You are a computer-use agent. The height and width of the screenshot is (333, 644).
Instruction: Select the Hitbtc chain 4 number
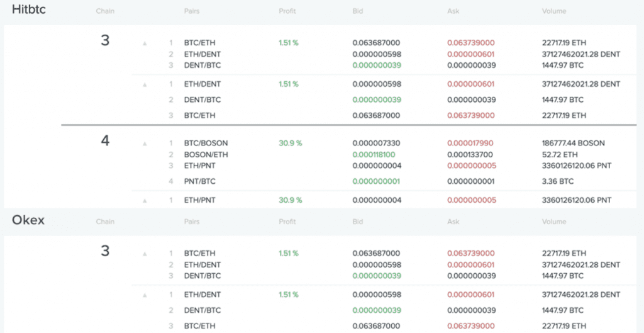(105, 141)
